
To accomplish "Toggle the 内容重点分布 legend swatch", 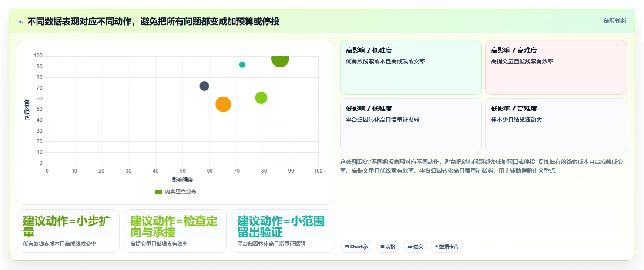I will coord(158,192).
